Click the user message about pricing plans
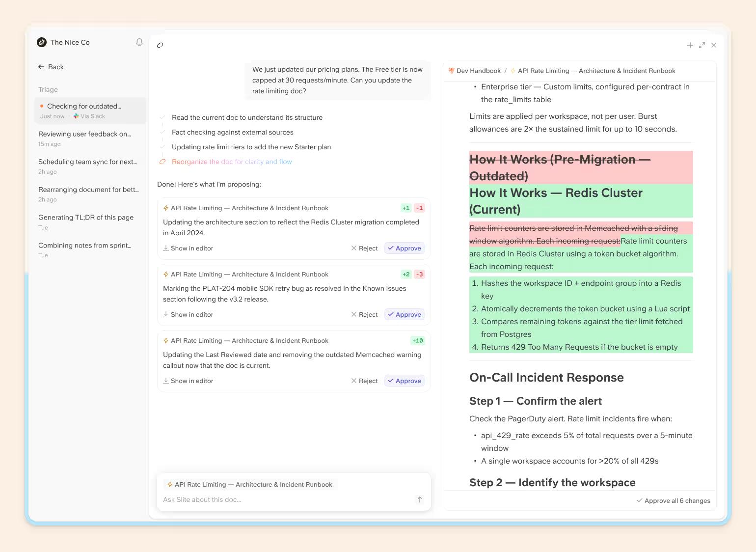 pos(338,81)
